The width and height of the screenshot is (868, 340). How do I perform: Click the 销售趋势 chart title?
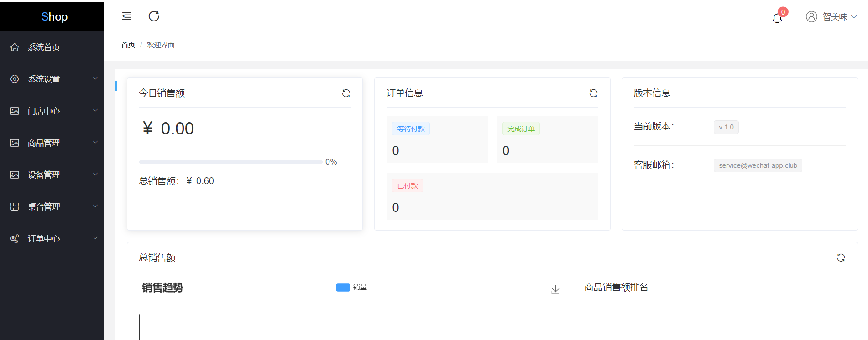[x=162, y=288]
